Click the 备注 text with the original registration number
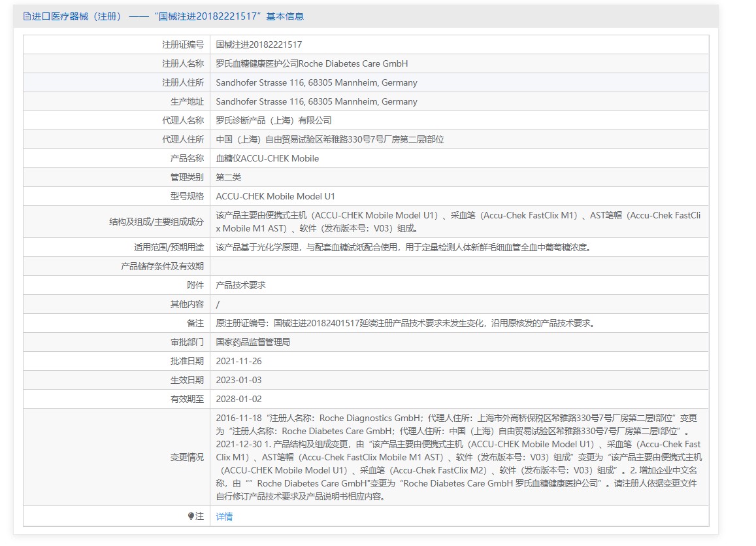This screenshot has height=546, width=756. pyautogui.click(x=405, y=324)
